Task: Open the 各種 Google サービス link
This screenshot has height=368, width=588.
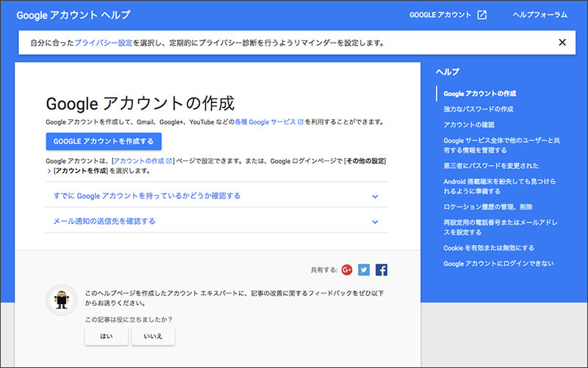Action: point(269,122)
